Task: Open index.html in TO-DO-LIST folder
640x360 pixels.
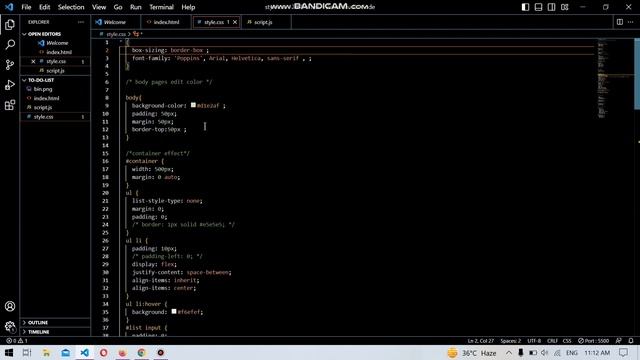Action: click(x=46, y=98)
